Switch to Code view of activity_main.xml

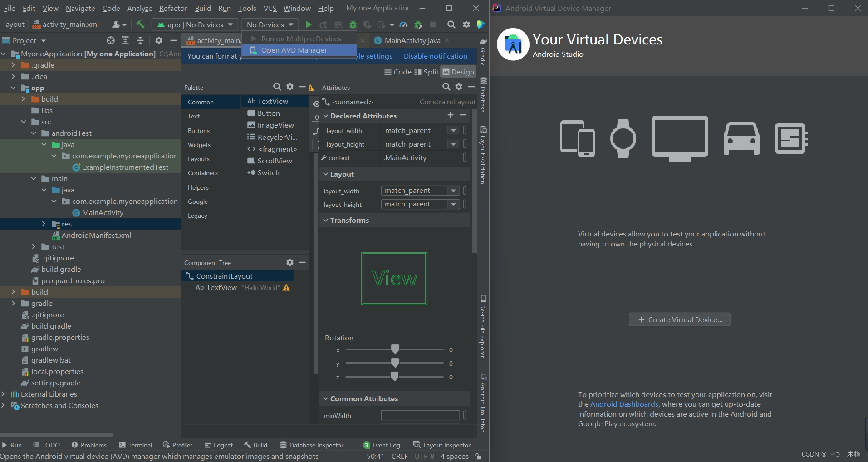[x=397, y=71]
